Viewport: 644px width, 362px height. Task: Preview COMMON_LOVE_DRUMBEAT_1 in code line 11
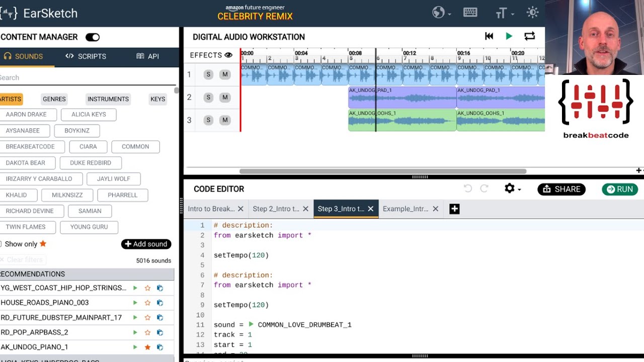click(251, 325)
